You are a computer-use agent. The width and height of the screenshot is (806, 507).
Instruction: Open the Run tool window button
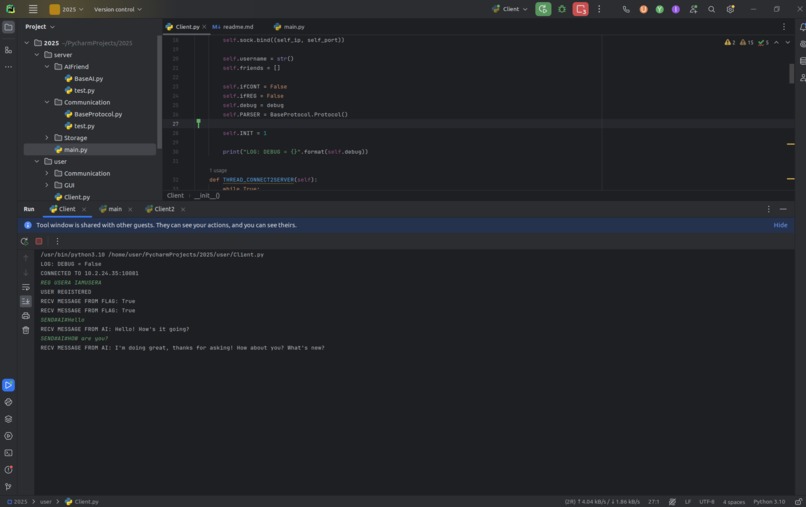pos(8,385)
